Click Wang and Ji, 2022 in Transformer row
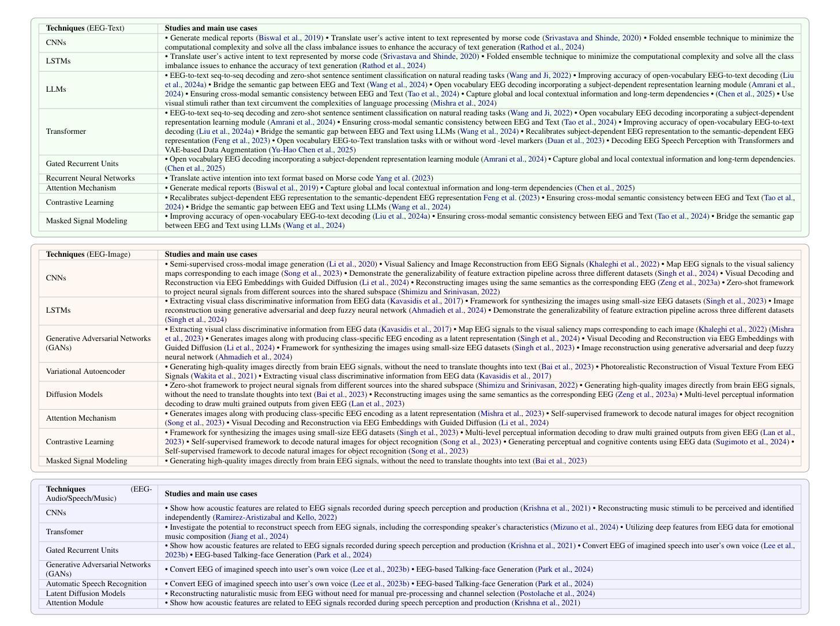This screenshot has width=840, height=626. pos(540,113)
